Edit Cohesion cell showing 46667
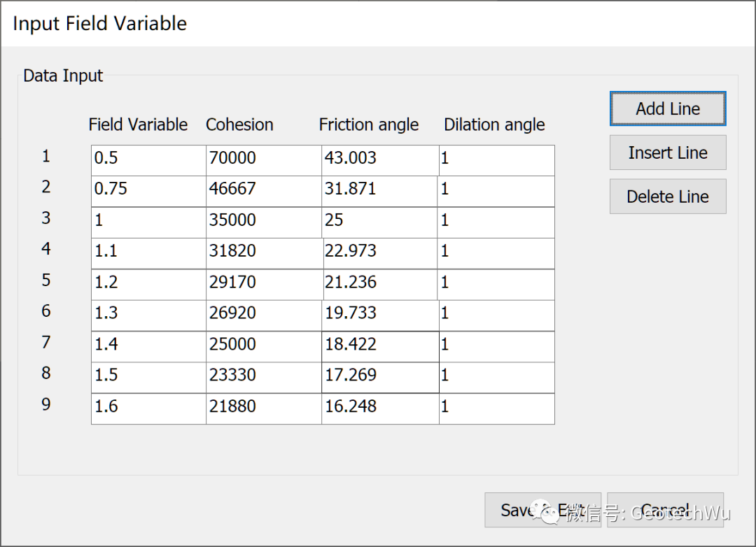This screenshot has height=547, width=756. (x=264, y=192)
